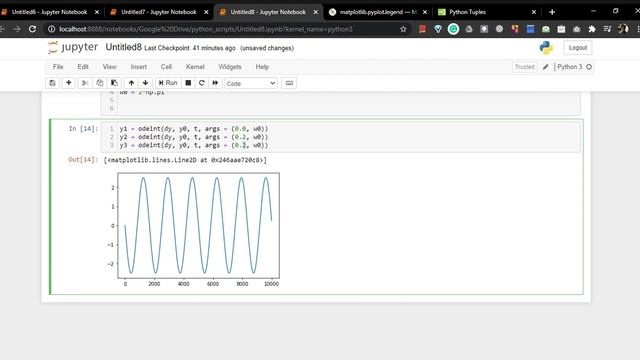This screenshot has width=640, height=360.
Task: Click the y3 = odeint code line
Action: click(194, 145)
